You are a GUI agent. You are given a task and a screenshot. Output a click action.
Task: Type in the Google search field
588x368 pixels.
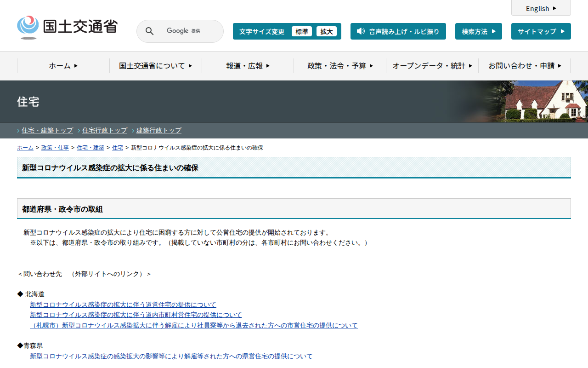[188, 31]
